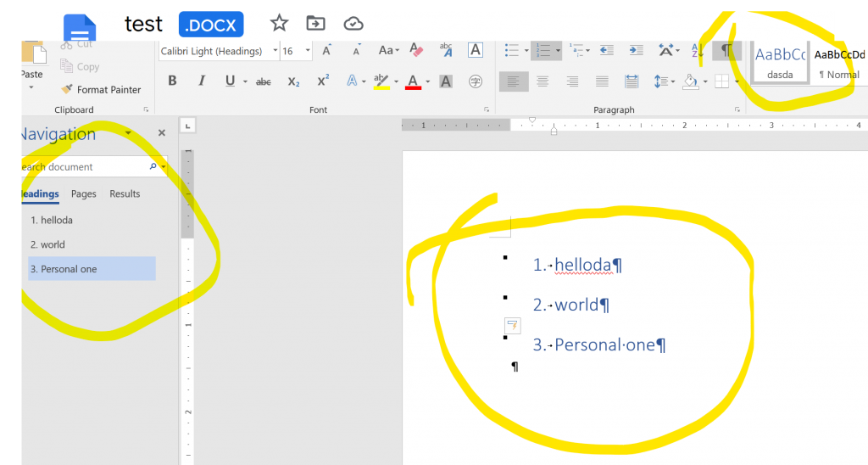This screenshot has width=868, height=465.
Task: Center align the paragraph
Action: [542, 81]
